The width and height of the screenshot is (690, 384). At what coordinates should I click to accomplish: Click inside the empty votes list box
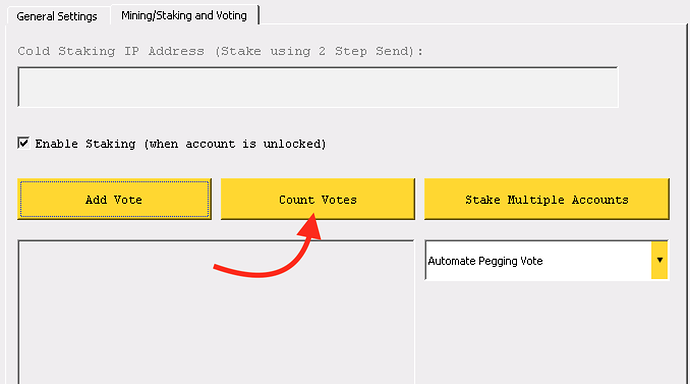point(216,311)
